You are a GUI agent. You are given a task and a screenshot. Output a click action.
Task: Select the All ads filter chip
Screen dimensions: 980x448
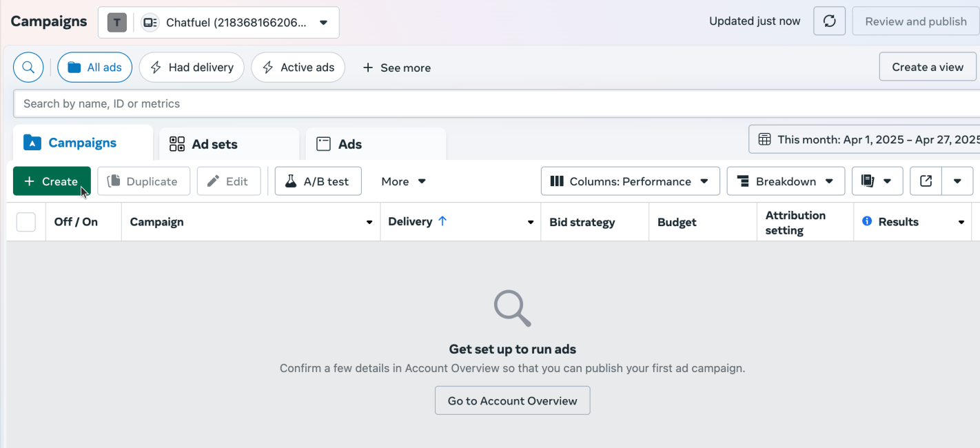[x=94, y=68]
